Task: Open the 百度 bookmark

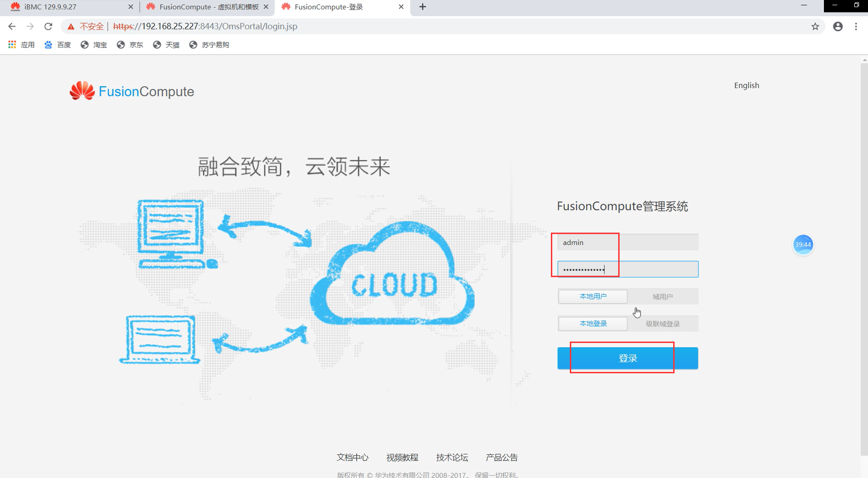Action: (x=57, y=45)
